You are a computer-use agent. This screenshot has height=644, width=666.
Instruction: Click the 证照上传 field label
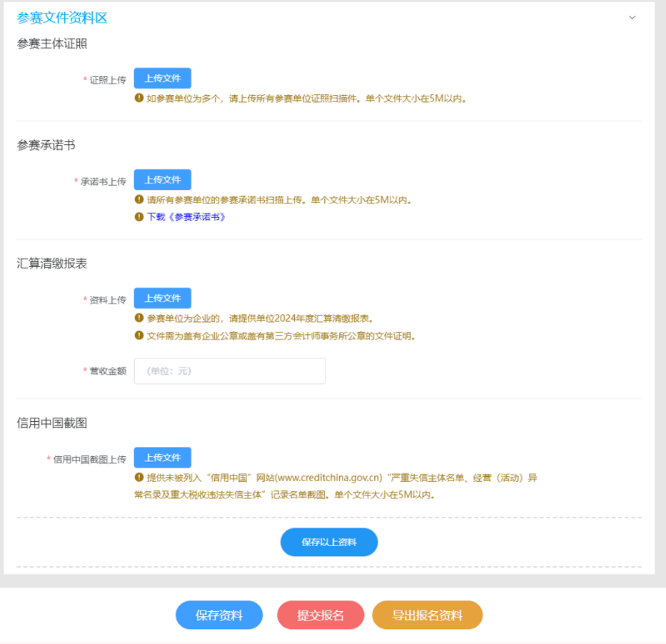108,80
